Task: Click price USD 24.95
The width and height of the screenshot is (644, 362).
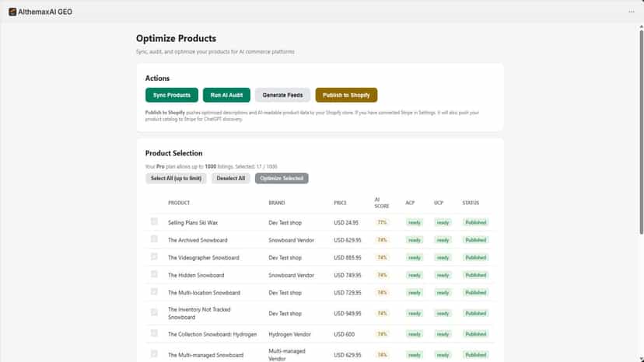Action: (346, 222)
